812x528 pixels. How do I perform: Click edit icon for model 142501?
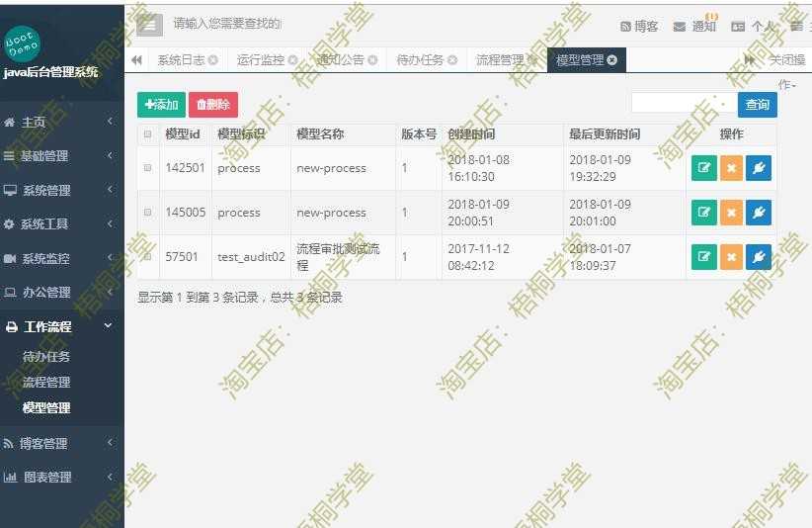pos(703,168)
